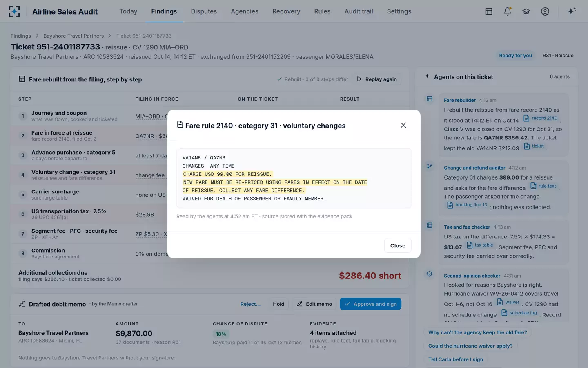588x368 pixels.
Task: Open the user account icon
Action: [545, 11]
